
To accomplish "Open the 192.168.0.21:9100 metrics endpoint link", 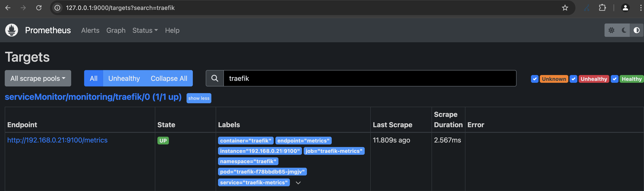I will 57,140.
